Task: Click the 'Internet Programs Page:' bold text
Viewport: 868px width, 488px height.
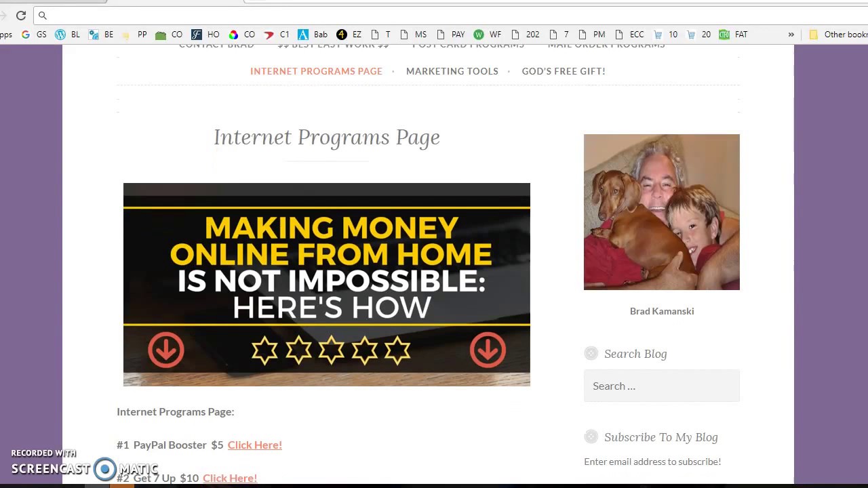Action: (176, 411)
